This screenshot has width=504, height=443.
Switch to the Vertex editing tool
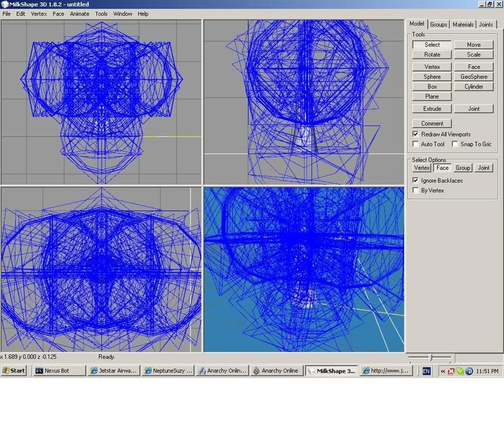pyautogui.click(x=431, y=66)
